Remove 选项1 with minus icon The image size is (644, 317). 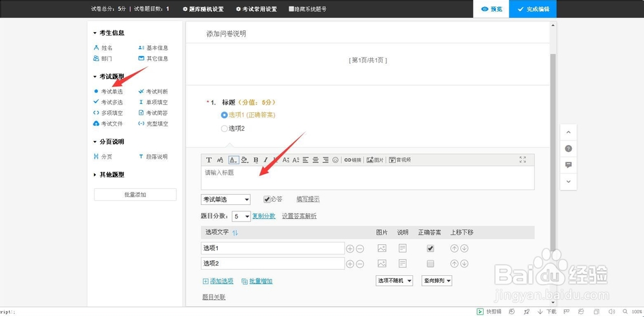coord(360,249)
